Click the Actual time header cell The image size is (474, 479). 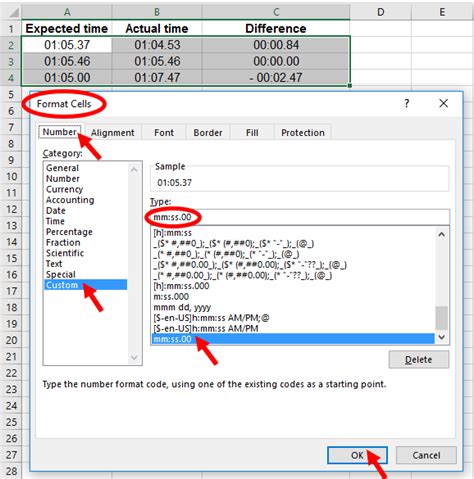pyautogui.click(x=157, y=29)
